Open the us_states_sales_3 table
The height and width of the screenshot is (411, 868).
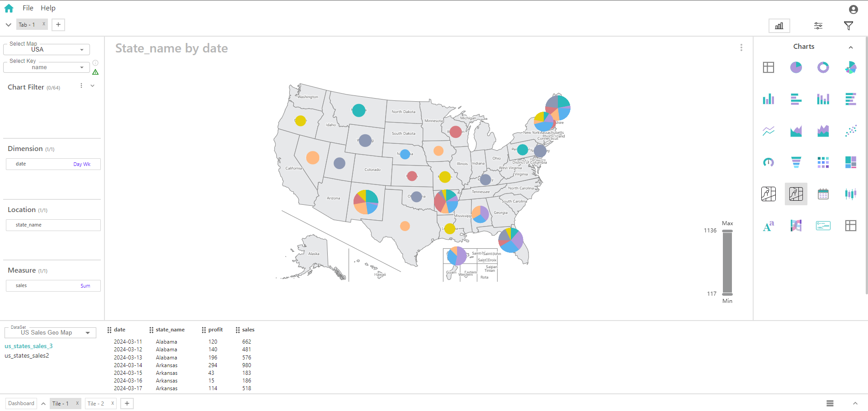(x=28, y=346)
